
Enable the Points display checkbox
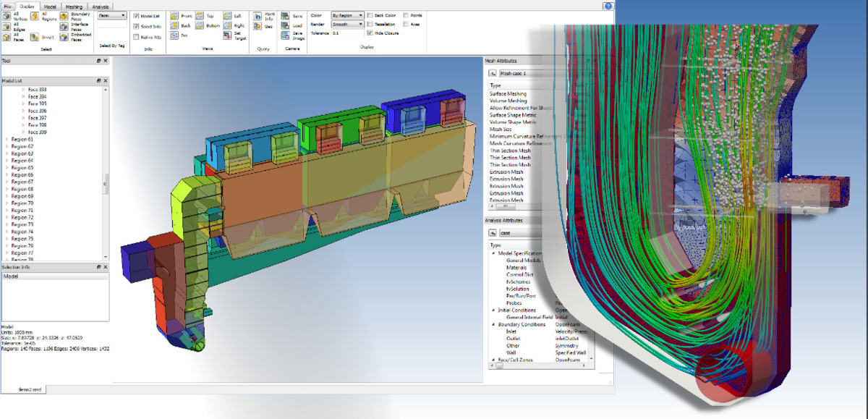point(406,15)
